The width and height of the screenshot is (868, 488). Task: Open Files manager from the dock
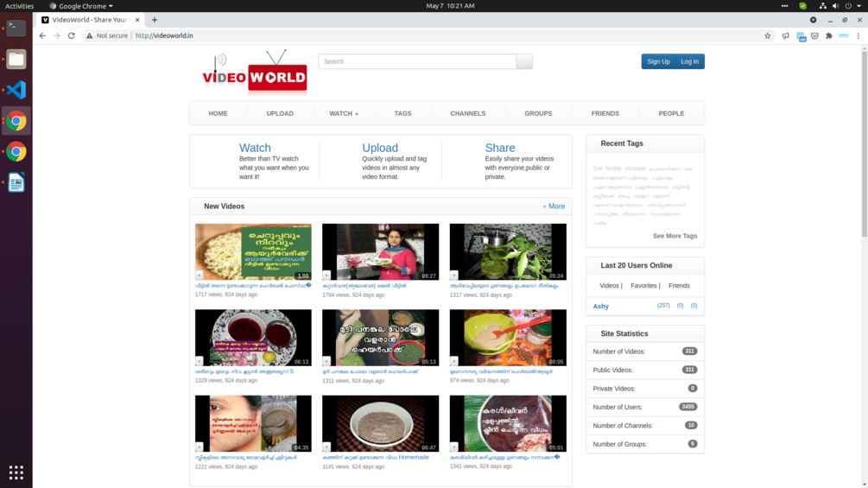[16, 60]
